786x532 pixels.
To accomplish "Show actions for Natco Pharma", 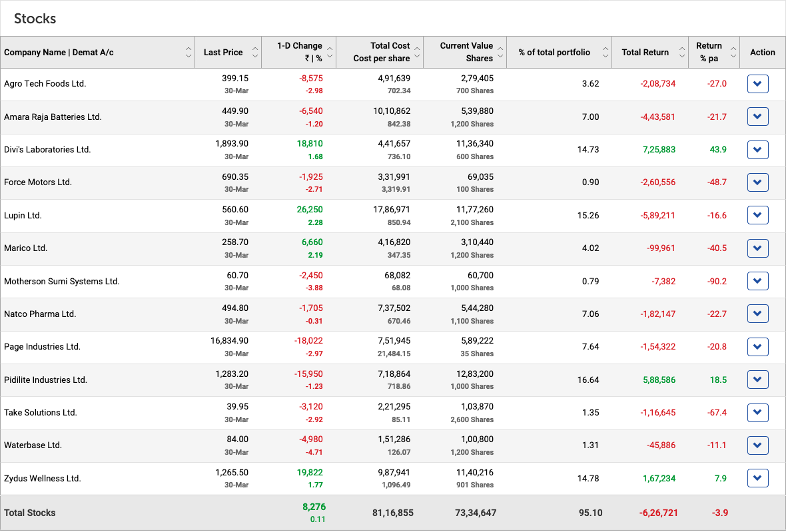I will coord(757,314).
